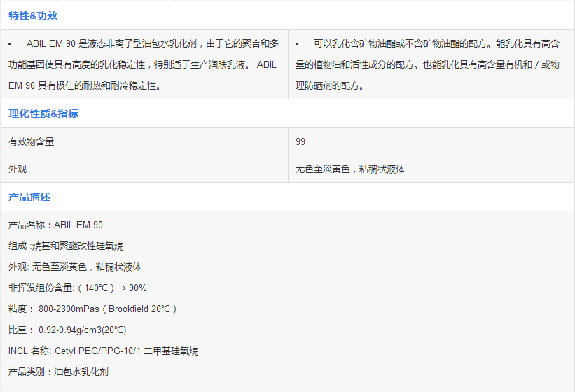Click the 产品类别：油包水乳化剂 line
Image resolution: width=575 pixels, height=392 pixels.
58,372
